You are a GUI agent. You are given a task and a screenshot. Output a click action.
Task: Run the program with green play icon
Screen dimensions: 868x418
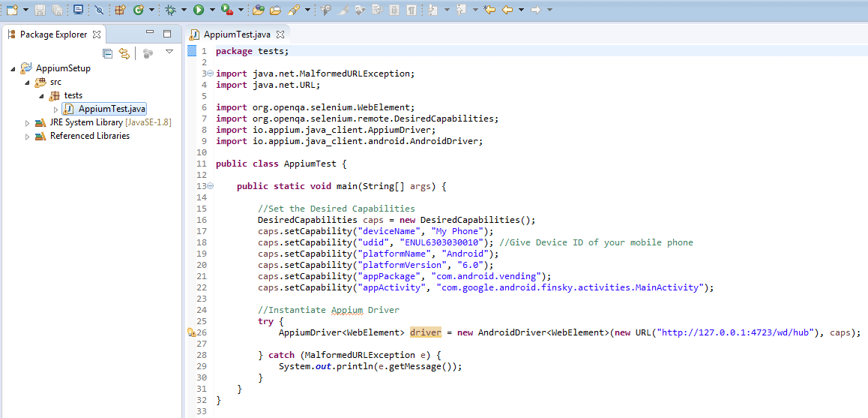click(x=198, y=10)
